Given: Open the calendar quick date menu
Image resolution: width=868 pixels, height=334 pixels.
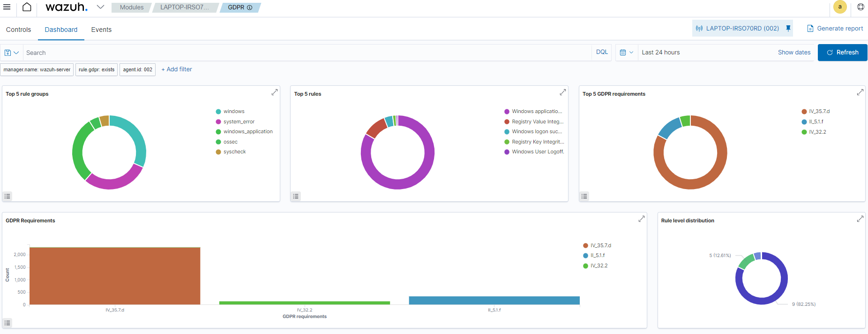Looking at the screenshot, I should click(x=626, y=53).
